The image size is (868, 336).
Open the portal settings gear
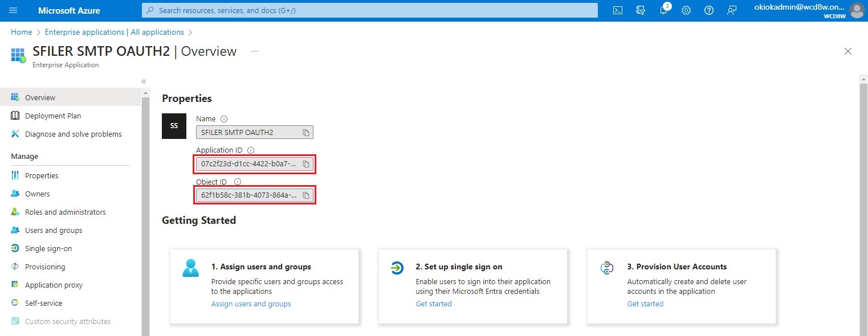click(686, 10)
